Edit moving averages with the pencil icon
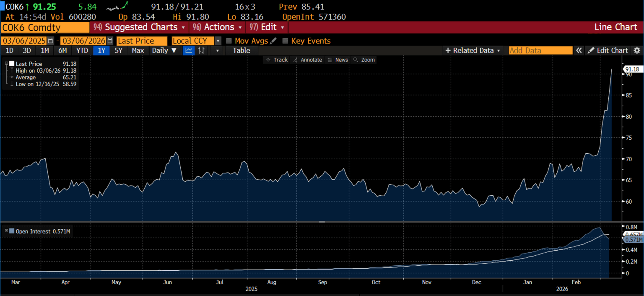 (273, 41)
